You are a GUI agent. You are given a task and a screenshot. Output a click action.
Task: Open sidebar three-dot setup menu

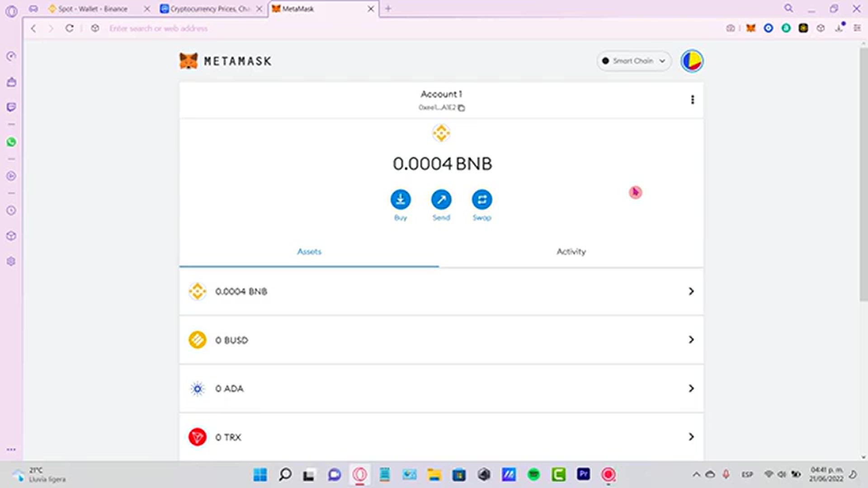coord(11,450)
